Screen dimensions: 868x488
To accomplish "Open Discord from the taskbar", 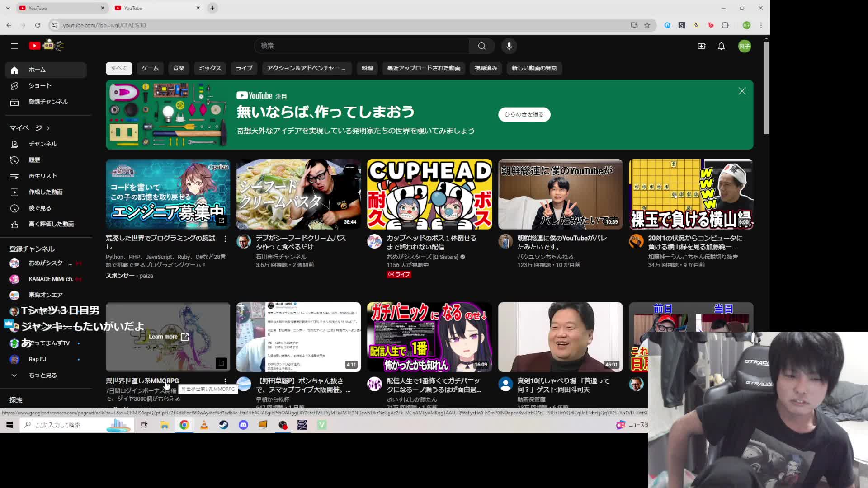I will pyautogui.click(x=243, y=425).
